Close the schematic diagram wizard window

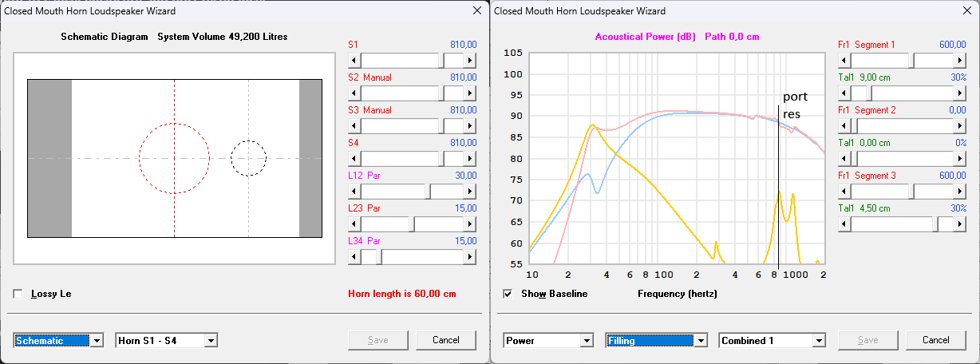(x=477, y=11)
